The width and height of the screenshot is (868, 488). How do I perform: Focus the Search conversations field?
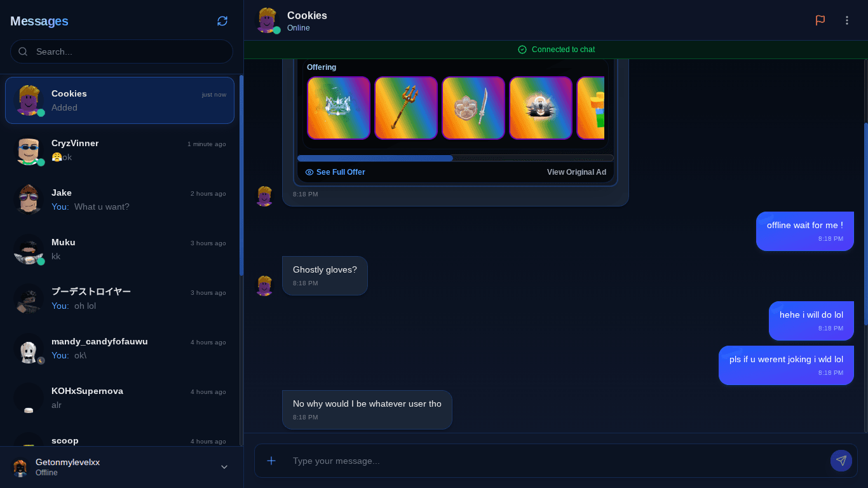(x=121, y=51)
